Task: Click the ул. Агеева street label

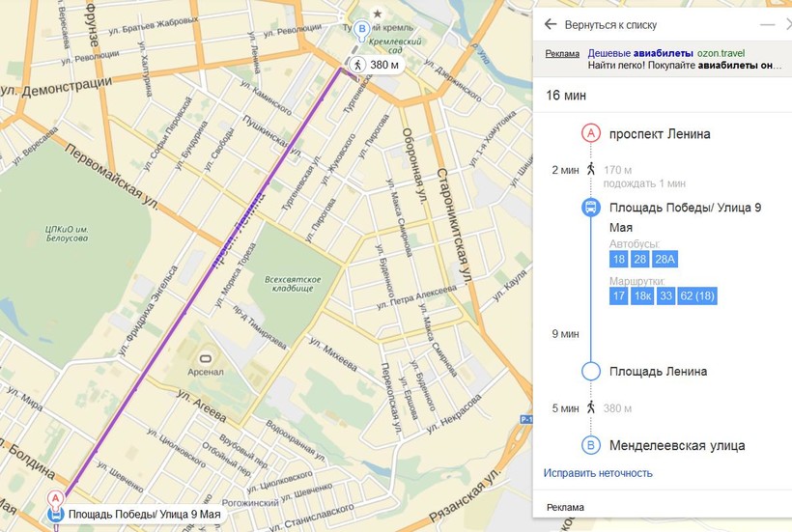Action: (202, 406)
